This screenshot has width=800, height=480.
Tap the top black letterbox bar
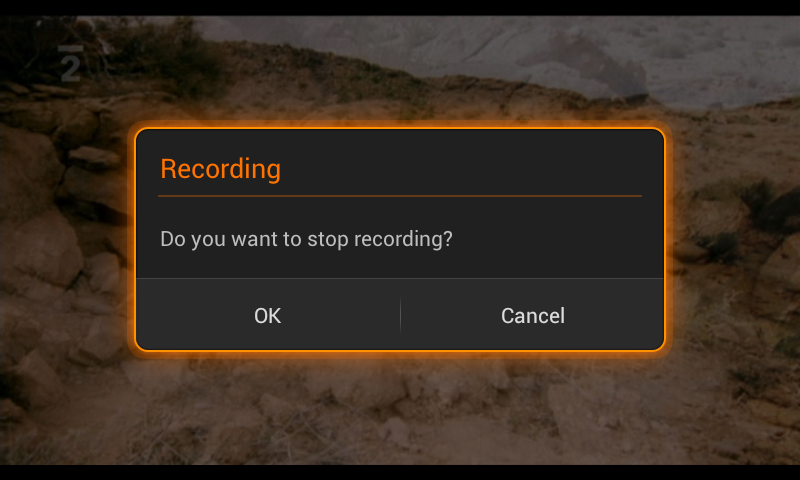[400, 7]
